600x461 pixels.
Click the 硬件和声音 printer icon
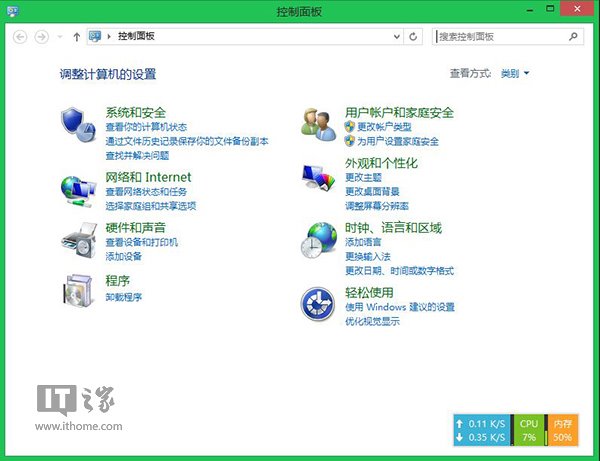click(x=79, y=240)
